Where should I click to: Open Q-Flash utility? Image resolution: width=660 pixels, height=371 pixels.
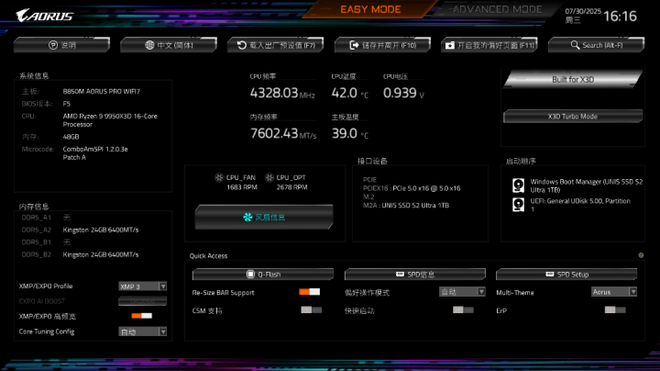pyautogui.click(x=263, y=274)
